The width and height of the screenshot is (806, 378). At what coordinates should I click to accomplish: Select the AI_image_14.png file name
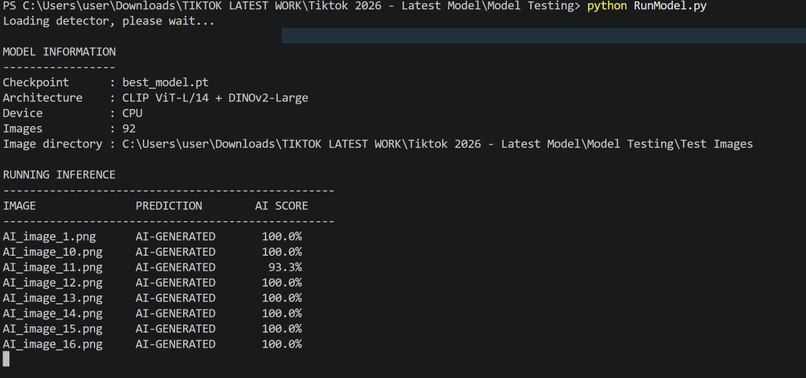pyautogui.click(x=52, y=313)
